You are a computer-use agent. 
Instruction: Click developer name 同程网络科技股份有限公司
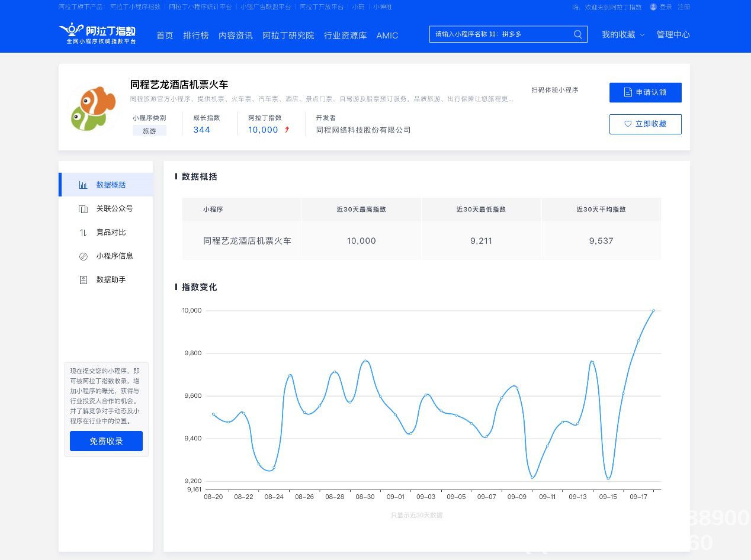coord(363,130)
